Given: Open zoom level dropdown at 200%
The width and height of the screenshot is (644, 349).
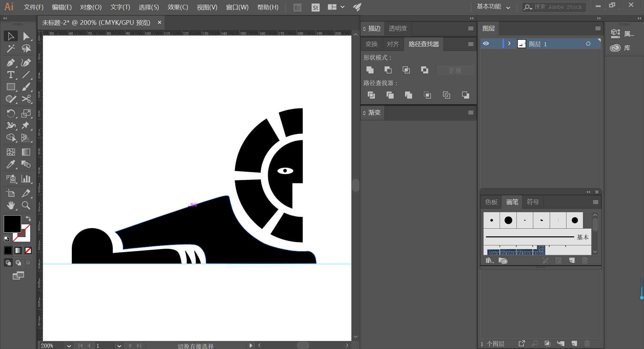Looking at the screenshot, I should (69, 346).
